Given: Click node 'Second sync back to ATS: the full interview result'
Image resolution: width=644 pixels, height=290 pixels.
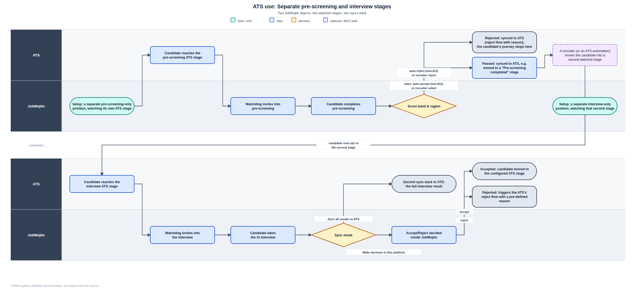Looking at the screenshot, I should 424,184.
